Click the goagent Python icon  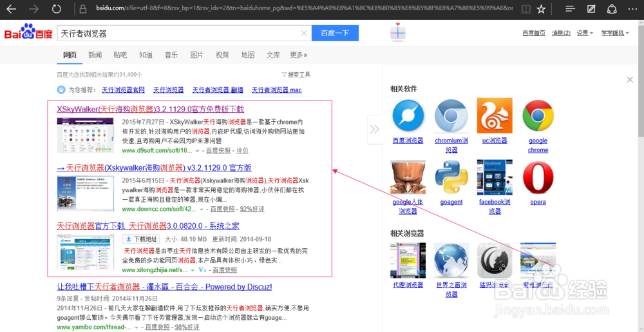point(451,177)
